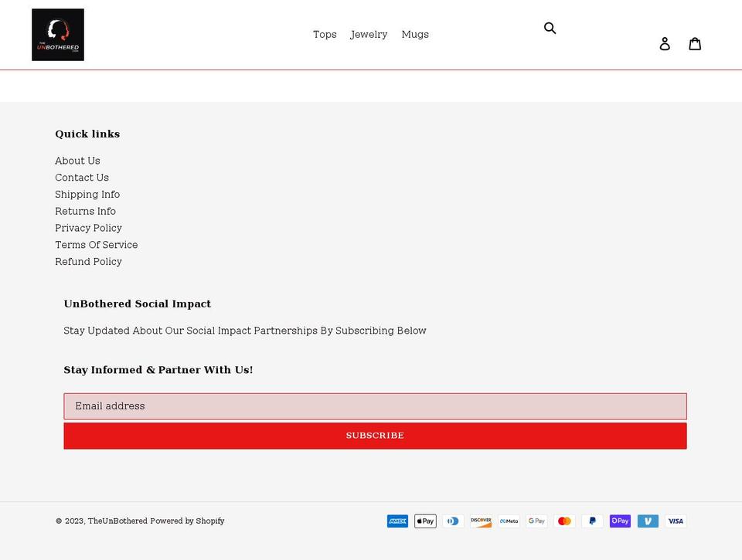This screenshot has height=560, width=742.
Task: Select the UnBothered Social Impact heading
Action: [x=138, y=304]
